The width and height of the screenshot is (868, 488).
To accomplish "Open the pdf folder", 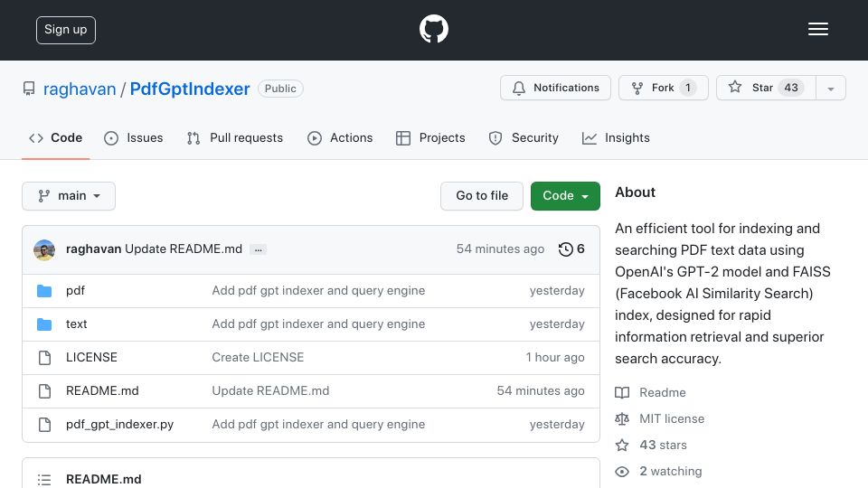I will [75, 291].
